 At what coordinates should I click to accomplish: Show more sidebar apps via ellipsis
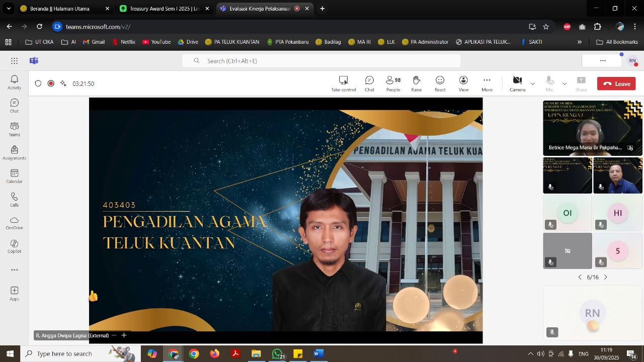[x=14, y=270]
